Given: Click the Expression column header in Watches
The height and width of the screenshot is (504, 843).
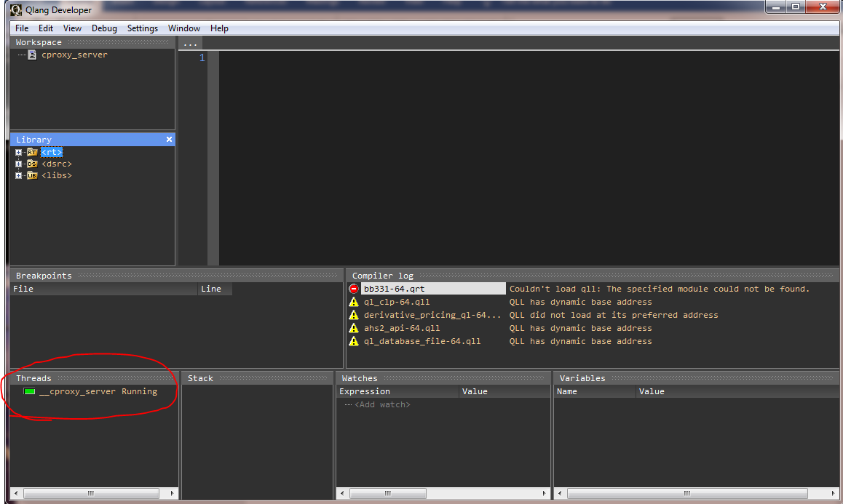Looking at the screenshot, I should click(x=397, y=392).
